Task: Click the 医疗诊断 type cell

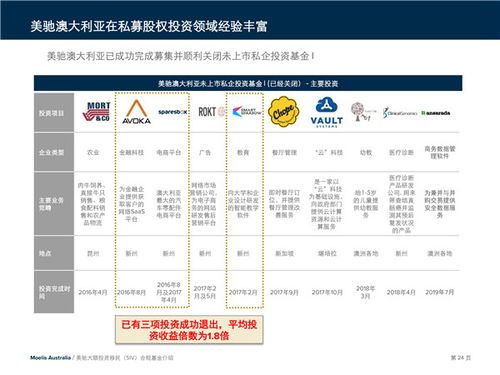Action: 401,152
